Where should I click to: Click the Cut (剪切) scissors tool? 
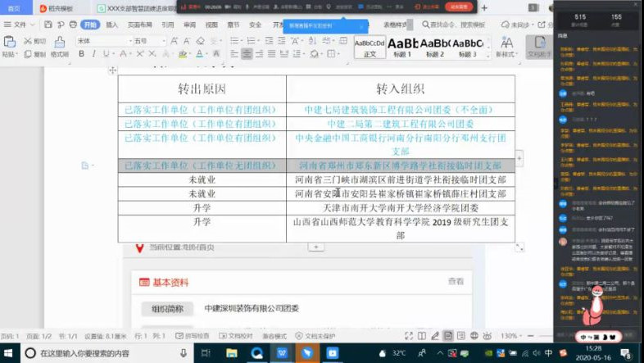(x=34, y=41)
